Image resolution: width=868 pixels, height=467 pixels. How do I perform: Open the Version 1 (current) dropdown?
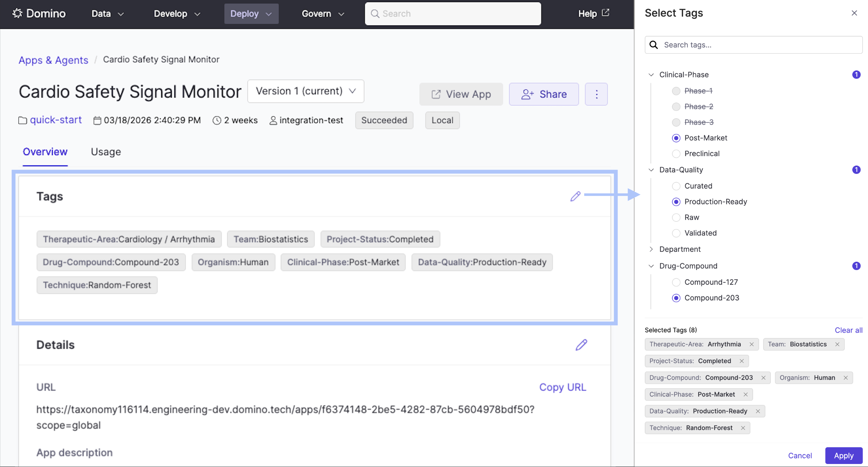[305, 91]
